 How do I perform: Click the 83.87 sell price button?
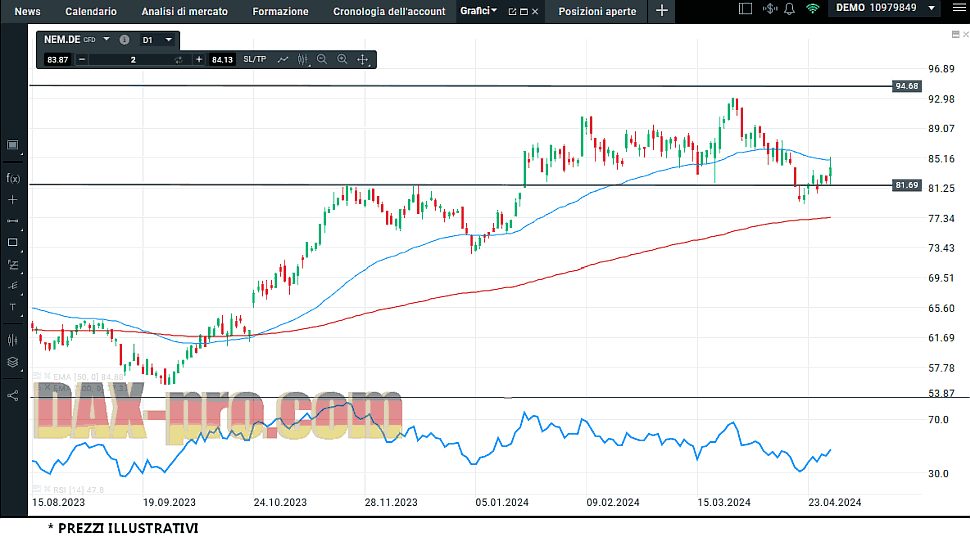point(58,59)
